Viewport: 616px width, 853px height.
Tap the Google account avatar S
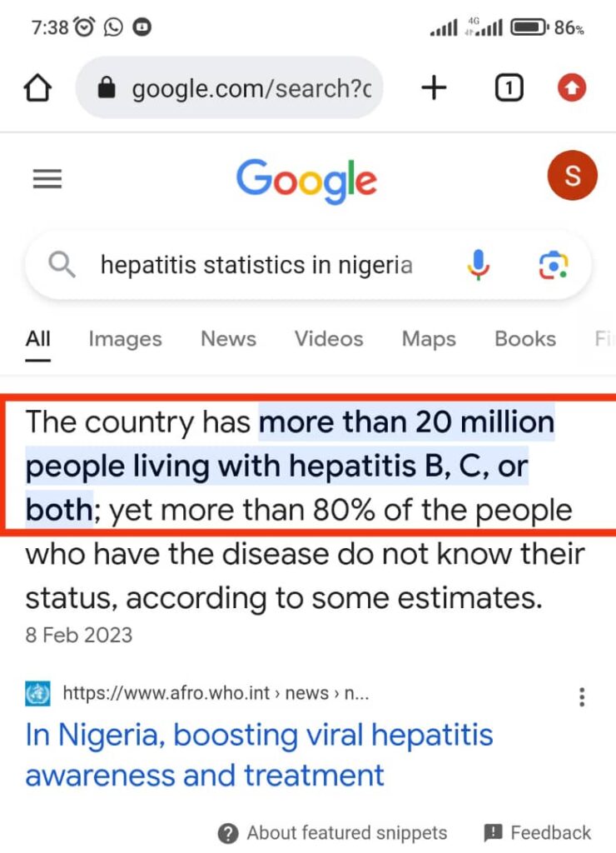point(572,177)
